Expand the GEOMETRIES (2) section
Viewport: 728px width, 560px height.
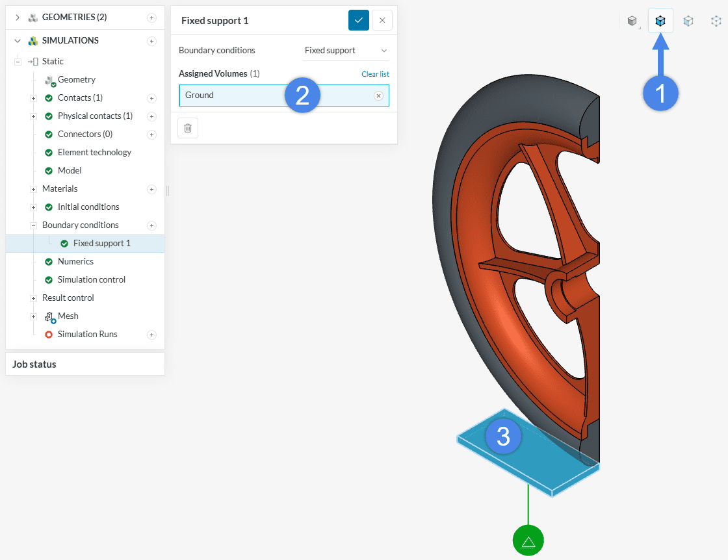point(18,18)
